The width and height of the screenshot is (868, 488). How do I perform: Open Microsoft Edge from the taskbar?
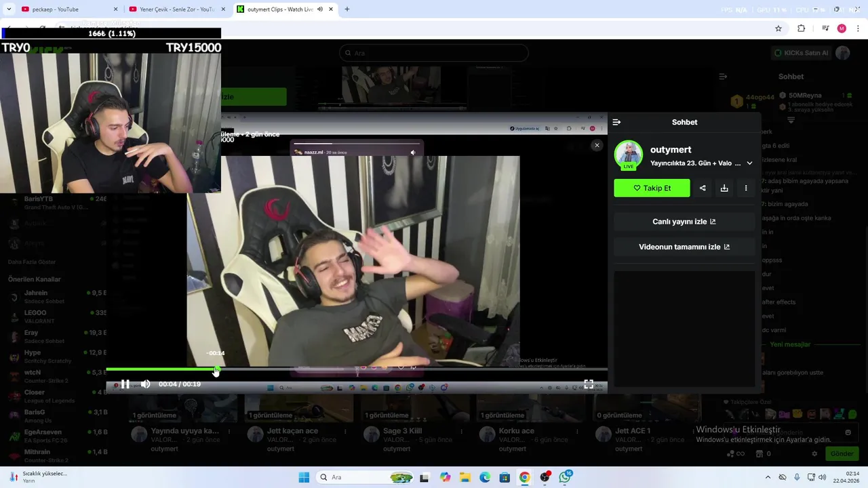[485, 477]
